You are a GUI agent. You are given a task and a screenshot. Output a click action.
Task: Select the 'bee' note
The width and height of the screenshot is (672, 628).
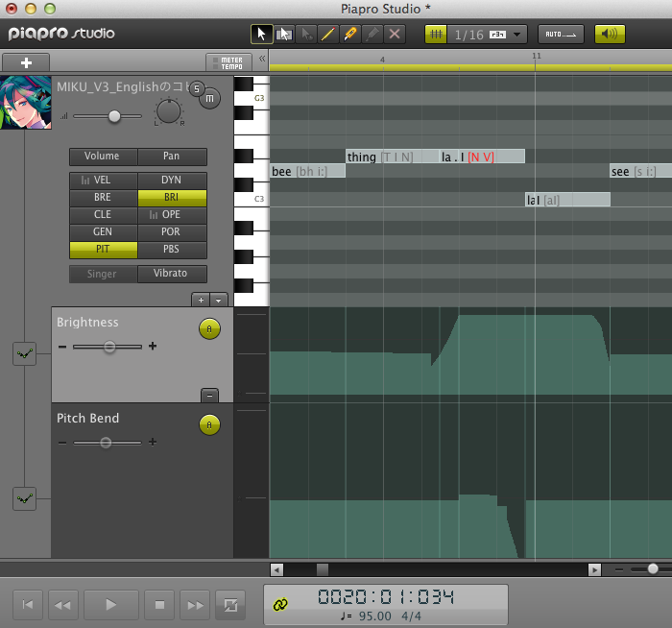click(308, 171)
